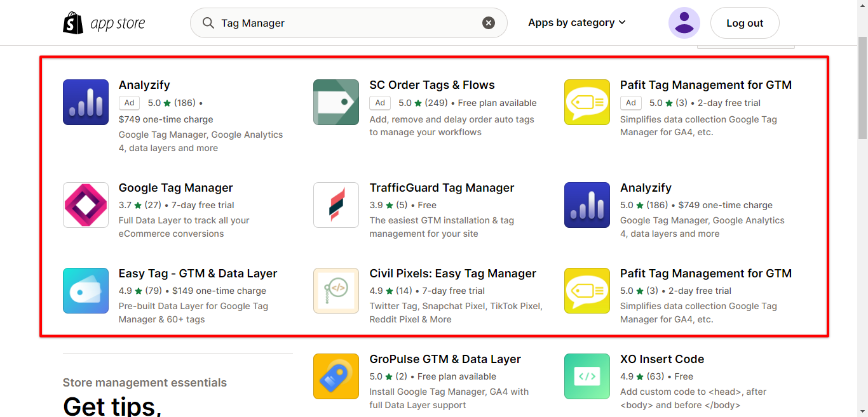Open TrafficGuard Tag Manager app icon
This screenshot has height=417, width=868.
(336, 205)
